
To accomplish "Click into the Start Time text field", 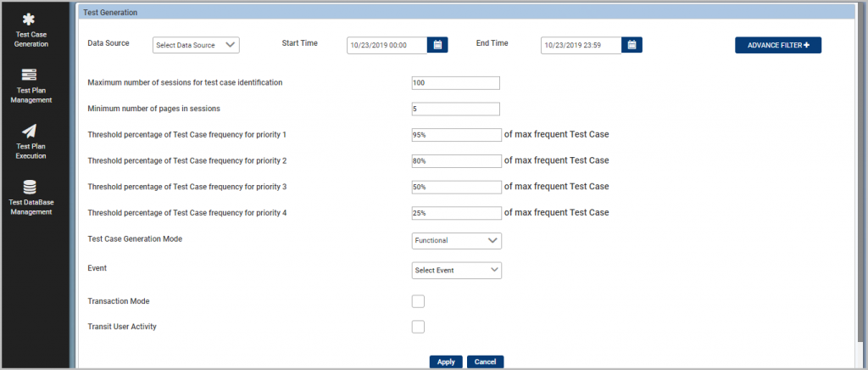I will 387,46.
